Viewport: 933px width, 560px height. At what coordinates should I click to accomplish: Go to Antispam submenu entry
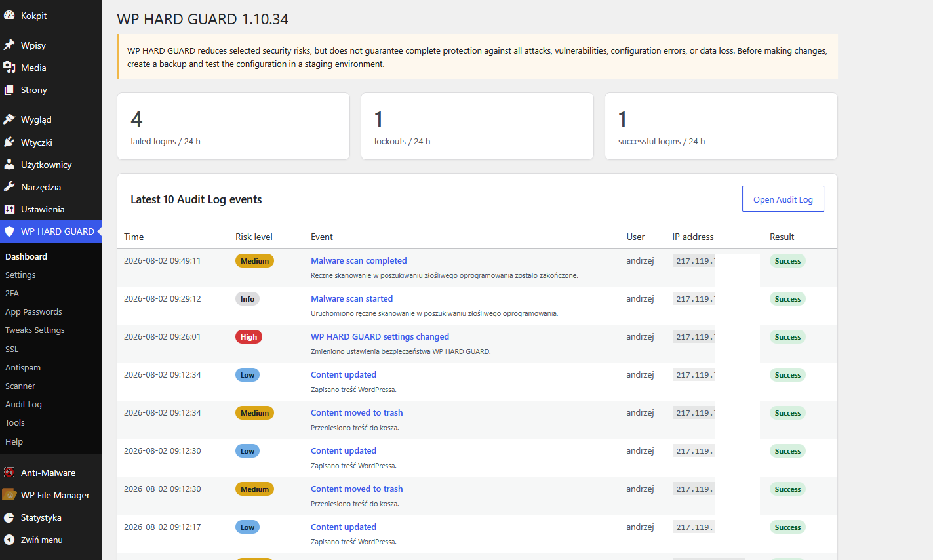(23, 367)
